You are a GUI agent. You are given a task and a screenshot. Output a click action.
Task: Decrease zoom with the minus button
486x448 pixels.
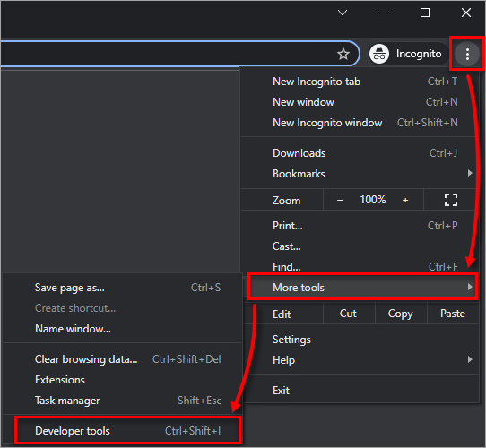point(340,200)
